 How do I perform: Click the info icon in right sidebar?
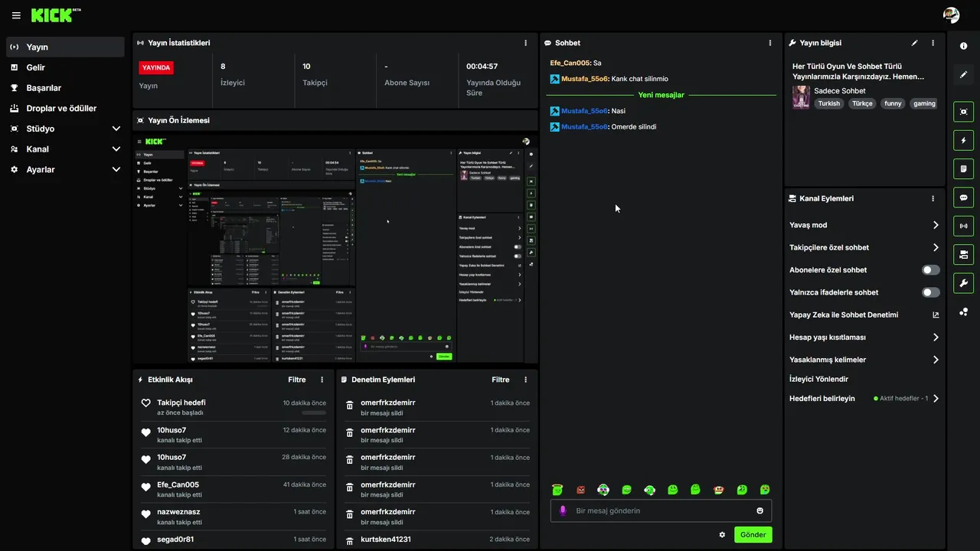click(963, 47)
